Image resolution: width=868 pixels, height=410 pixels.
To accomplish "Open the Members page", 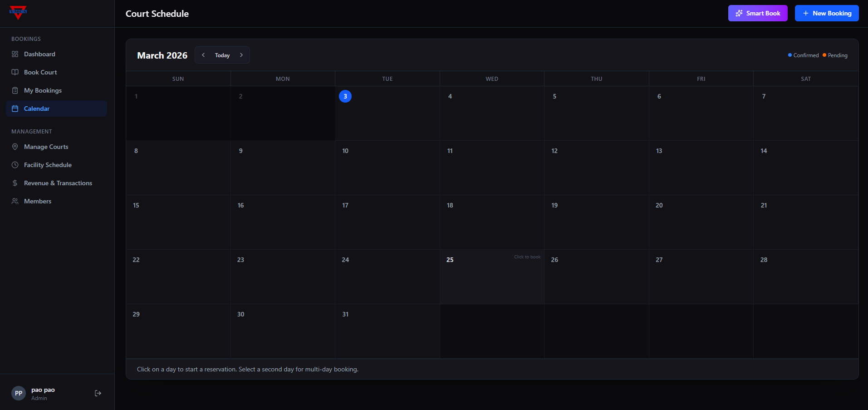I will click(57, 201).
